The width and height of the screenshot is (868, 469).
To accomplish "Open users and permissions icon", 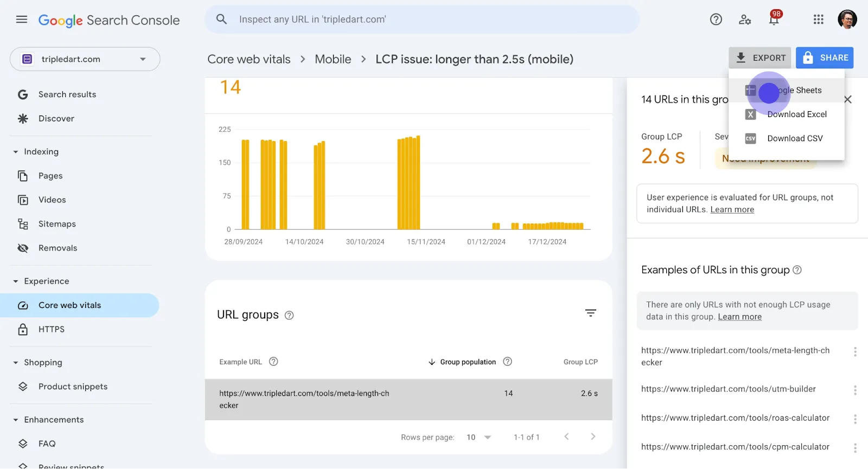I will pyautogui.click(x=745, y=20).
